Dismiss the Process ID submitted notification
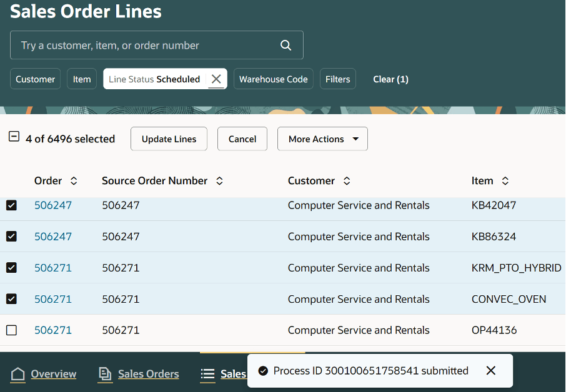The image size is (566, 392). [x=491, y=371]
